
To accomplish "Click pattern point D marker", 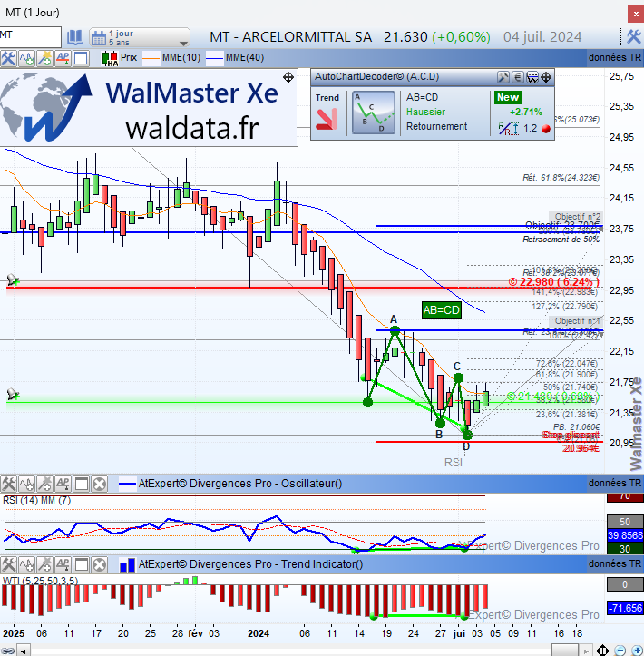I will tap(467, 436).
